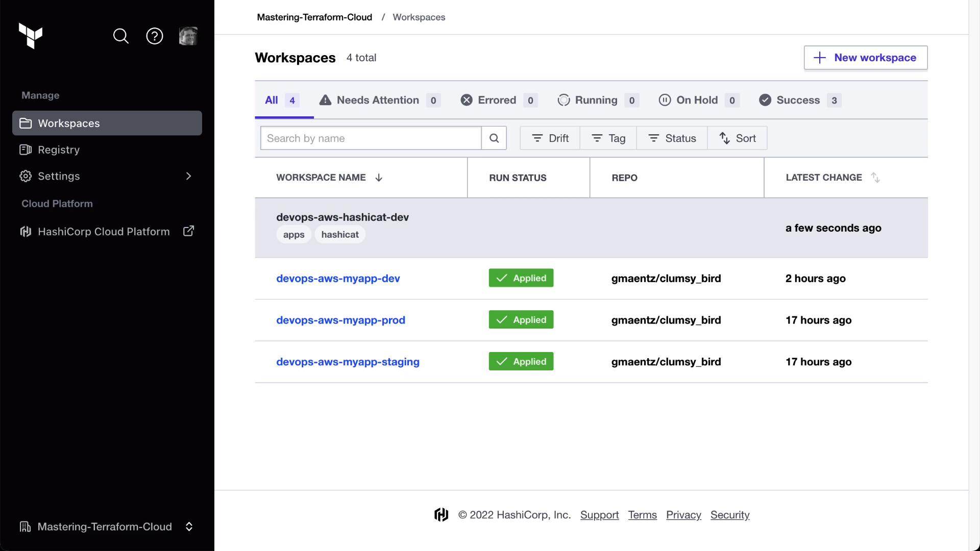The image size is (980, 551).
Task: Focus the Search by name field
Action: coord(371,138)
